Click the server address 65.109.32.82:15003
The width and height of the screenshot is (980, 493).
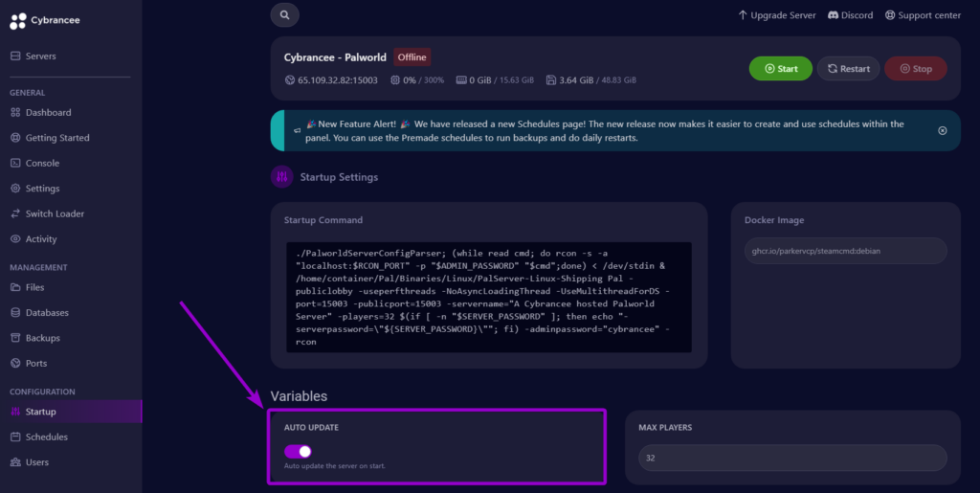[x=338, y=80]
